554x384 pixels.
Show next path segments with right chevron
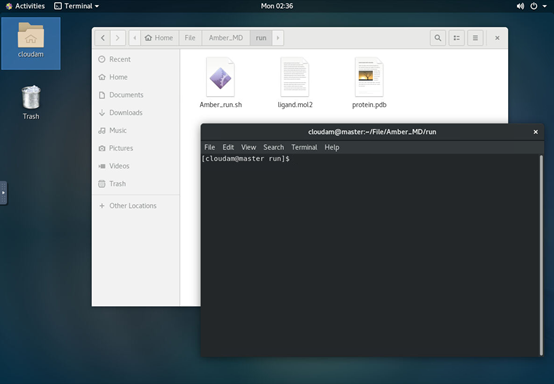coord(278,38)
